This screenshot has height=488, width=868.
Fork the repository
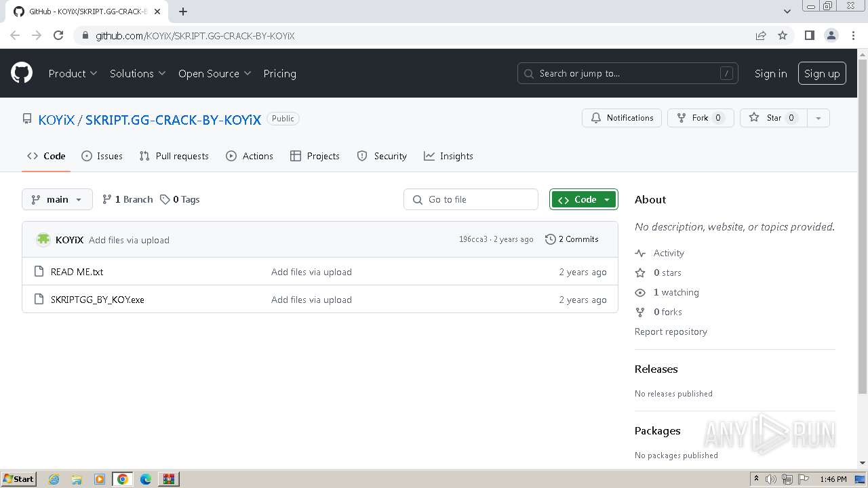coord(701,118)
